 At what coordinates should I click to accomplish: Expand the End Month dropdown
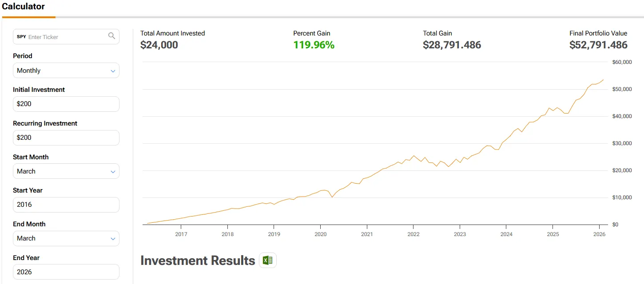tap(66, 238)
